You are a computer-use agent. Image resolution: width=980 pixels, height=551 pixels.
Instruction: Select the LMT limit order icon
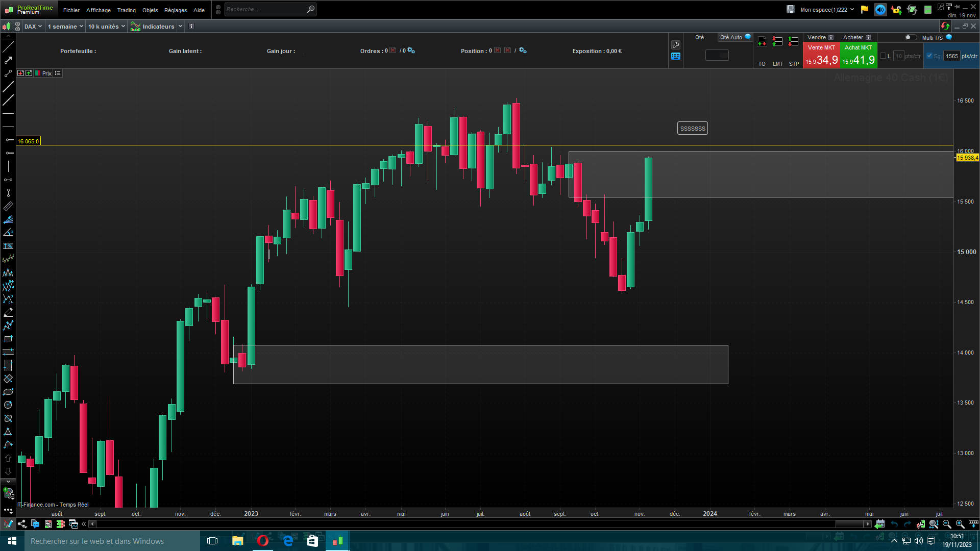[x=777, y=42]
